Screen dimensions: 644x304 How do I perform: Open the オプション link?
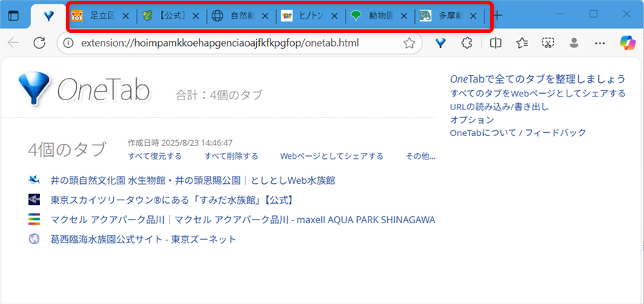click(472, 120)
